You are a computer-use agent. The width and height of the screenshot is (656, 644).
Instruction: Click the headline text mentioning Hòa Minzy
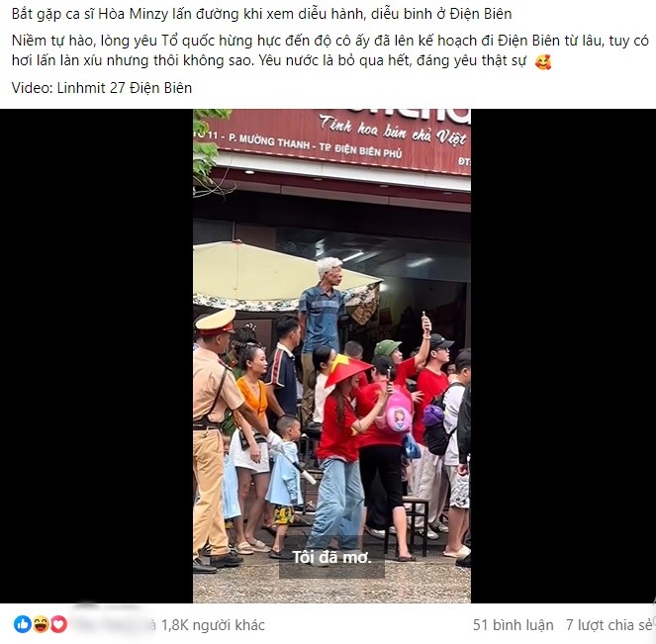tap(261, 14)
